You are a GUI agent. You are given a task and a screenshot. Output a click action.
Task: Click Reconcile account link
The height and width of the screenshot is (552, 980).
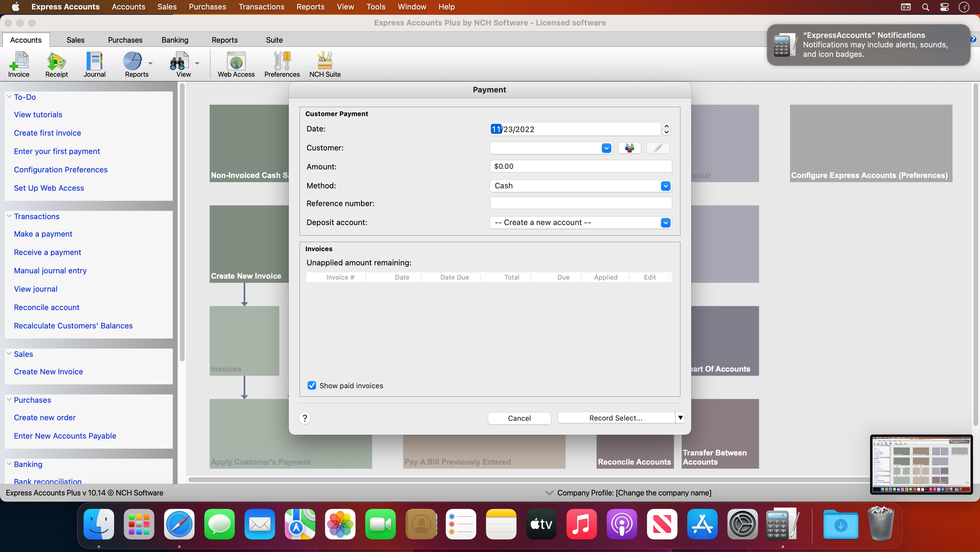pyautogui.click(x=46, y=307)
